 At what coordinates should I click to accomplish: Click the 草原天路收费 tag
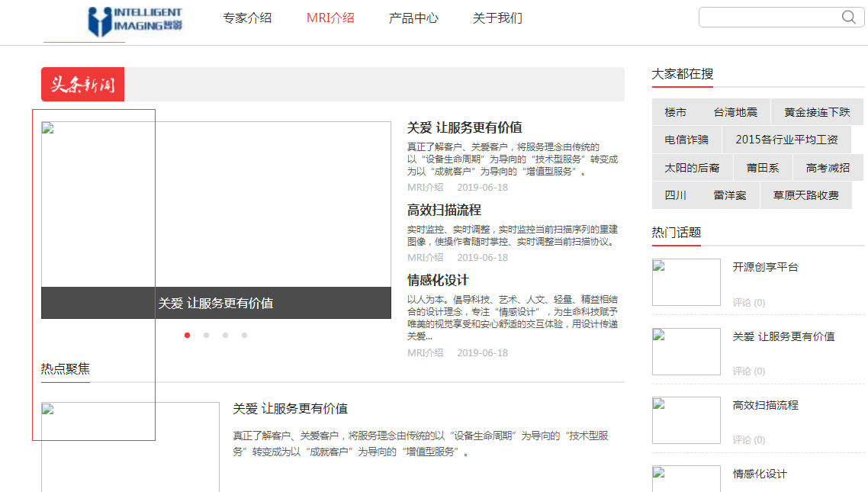(x=805, y=195)
